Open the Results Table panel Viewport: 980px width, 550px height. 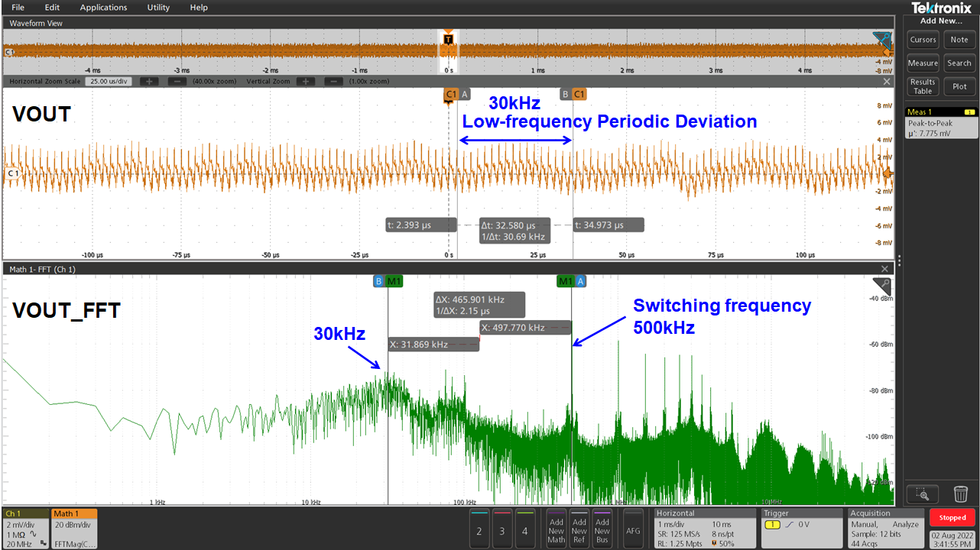[x=923, y=86]
